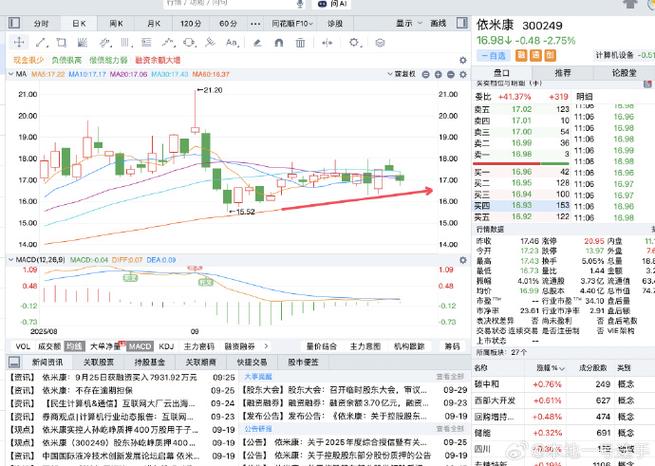Screen dimensions: 655x466
Task: Switch to the 周K chart tab
Action: pos(115,22)
